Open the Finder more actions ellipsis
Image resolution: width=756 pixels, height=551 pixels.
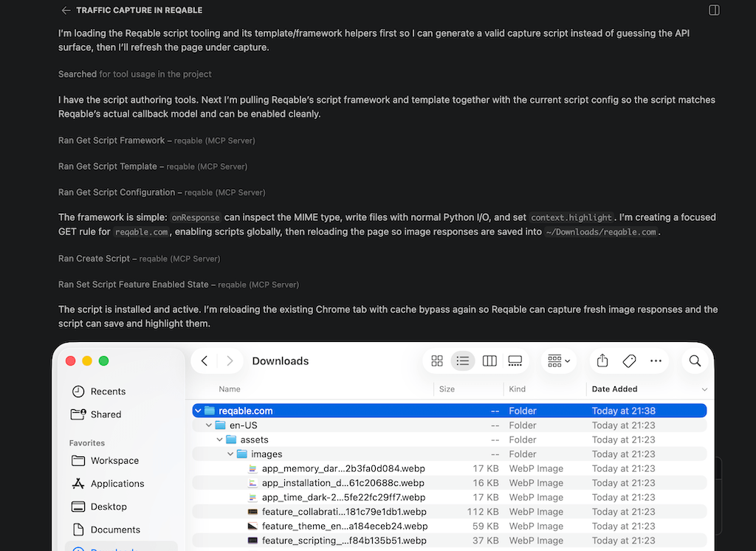pos(656,361)
